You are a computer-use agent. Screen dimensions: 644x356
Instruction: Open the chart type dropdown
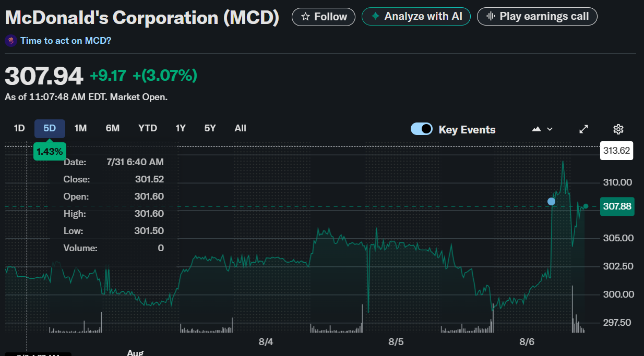pyautogui.click(x=542, y=129)
